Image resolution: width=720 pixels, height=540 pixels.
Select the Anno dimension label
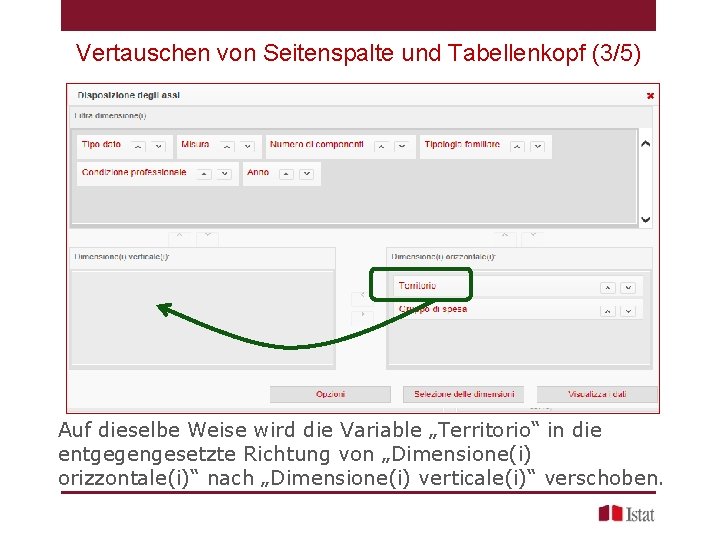258,172
